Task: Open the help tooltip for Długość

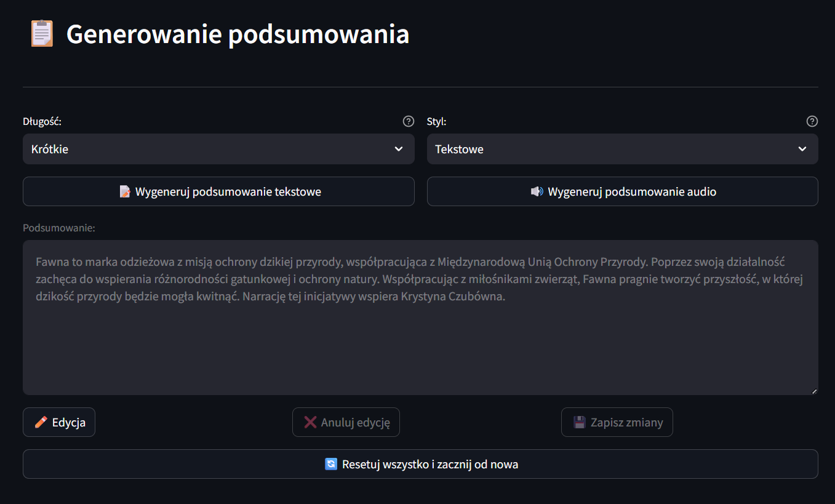Action: click(x=408, y=121)
